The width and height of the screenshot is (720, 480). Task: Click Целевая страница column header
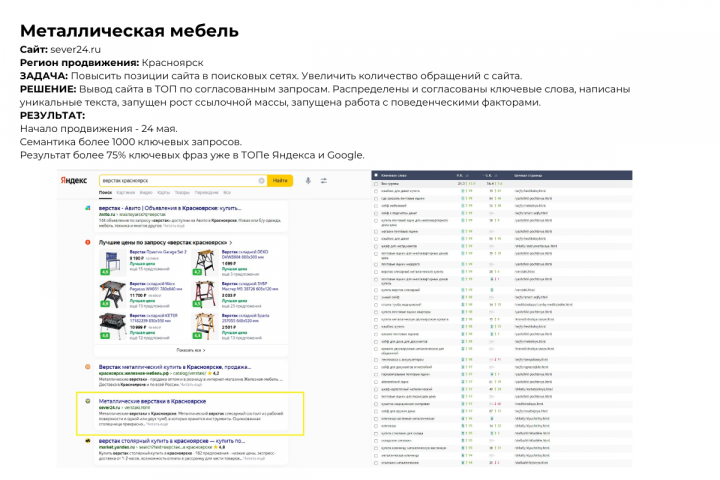(x=528, y=175)
